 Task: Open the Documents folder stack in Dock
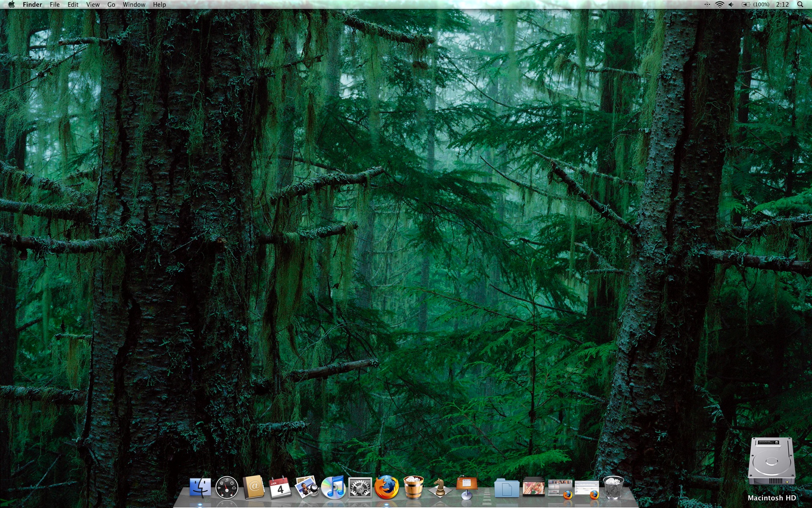pos(507,489)
